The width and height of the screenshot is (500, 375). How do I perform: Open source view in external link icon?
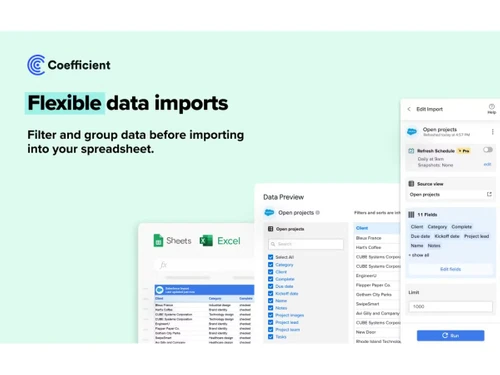click(x=489, y=194)
